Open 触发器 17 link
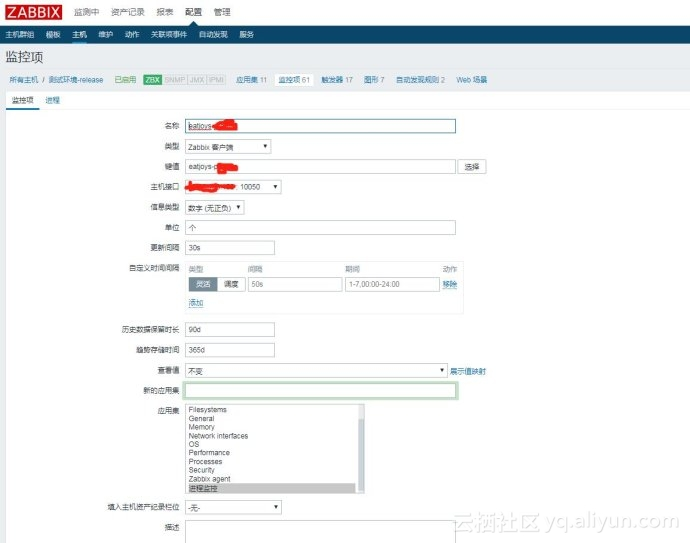The image size is (690, 543). point(337,80)
